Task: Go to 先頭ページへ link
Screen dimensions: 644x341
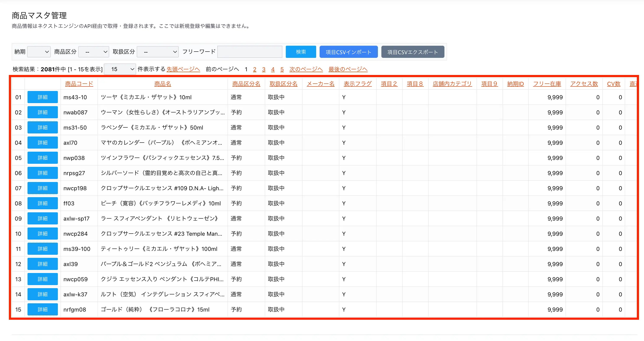Action: coord(183,69)
